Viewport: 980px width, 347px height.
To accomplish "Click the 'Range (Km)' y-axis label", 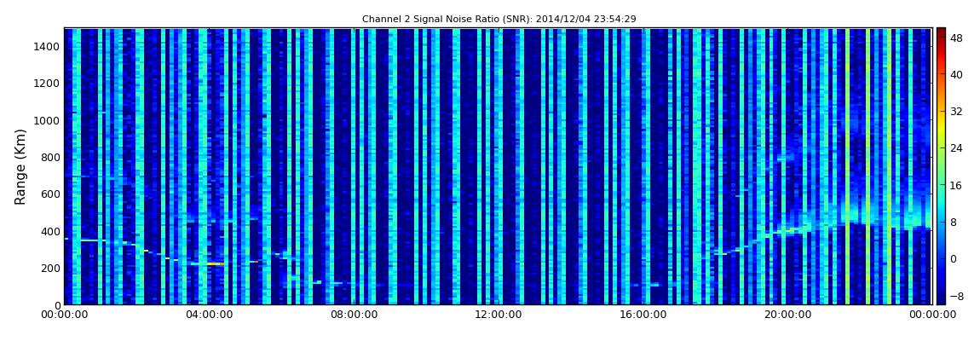I will point(20,167).
